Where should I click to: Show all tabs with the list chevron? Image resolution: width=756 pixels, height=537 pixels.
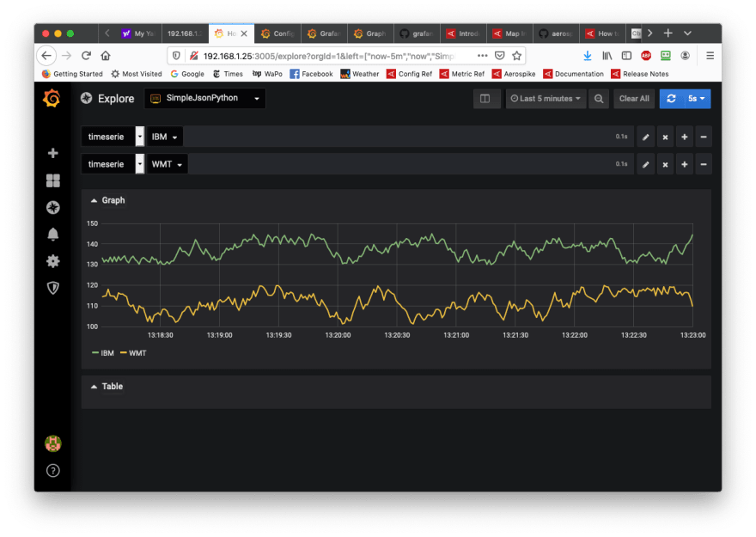tap(687, 34)
